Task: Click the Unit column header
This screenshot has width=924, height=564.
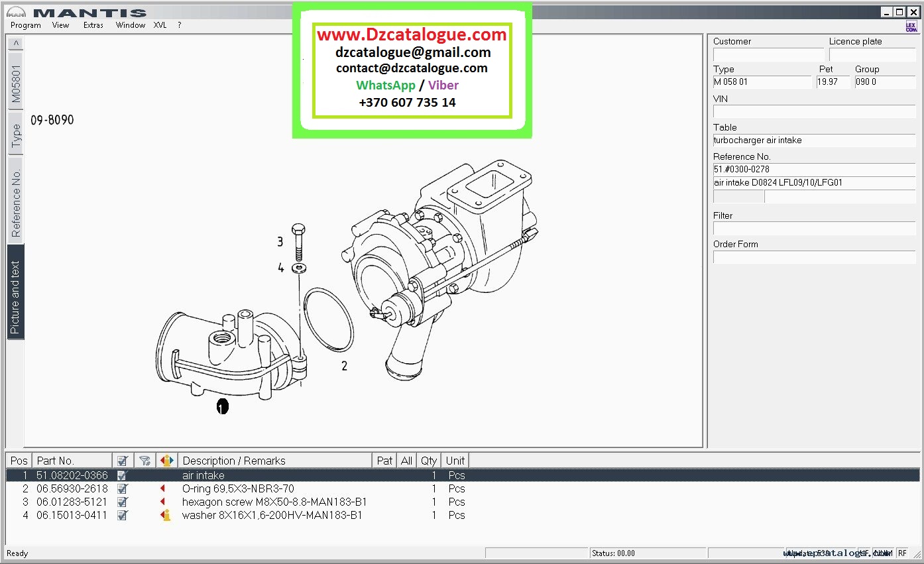Action: coord(455,461)
